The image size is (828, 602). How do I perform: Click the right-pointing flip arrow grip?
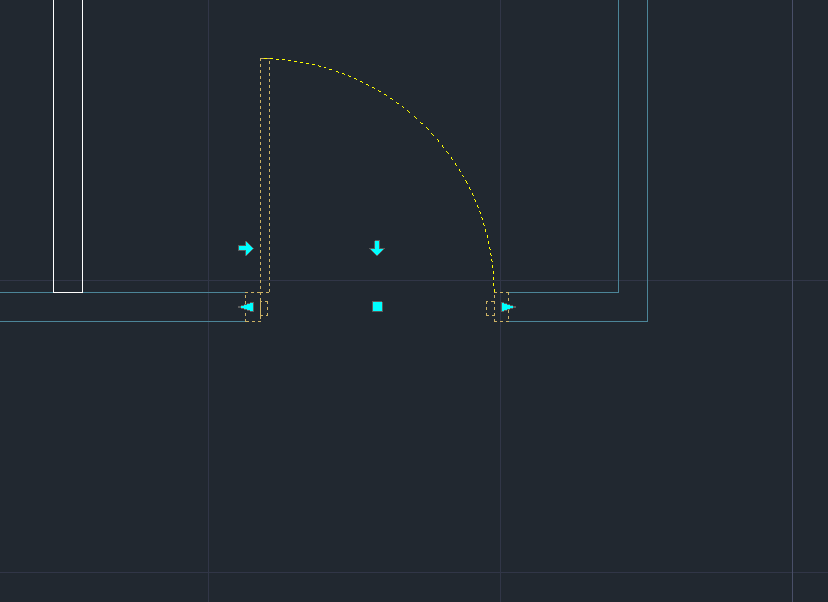pyautogui.click(x=246, y=248)
